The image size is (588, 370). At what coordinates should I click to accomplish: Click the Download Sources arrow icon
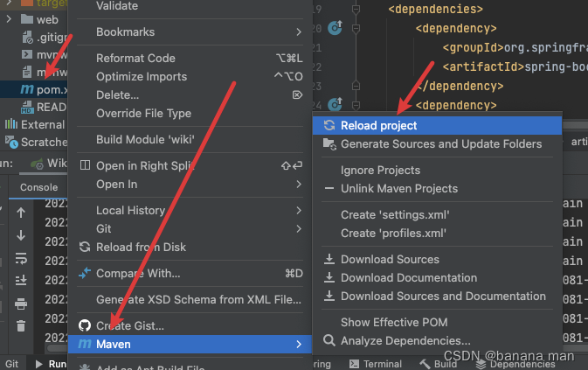[329, 259]
